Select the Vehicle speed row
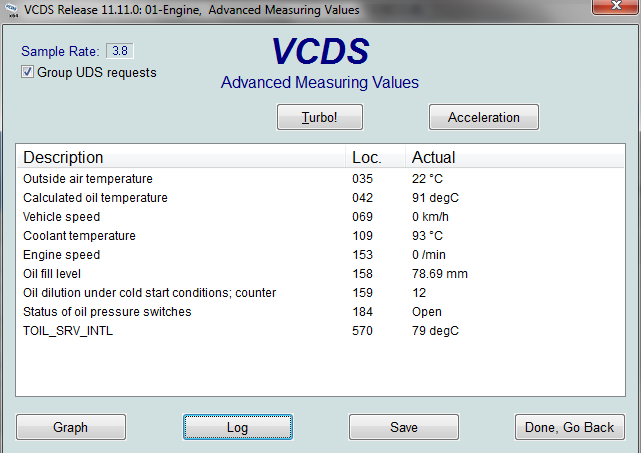 (x=320, y=217)
